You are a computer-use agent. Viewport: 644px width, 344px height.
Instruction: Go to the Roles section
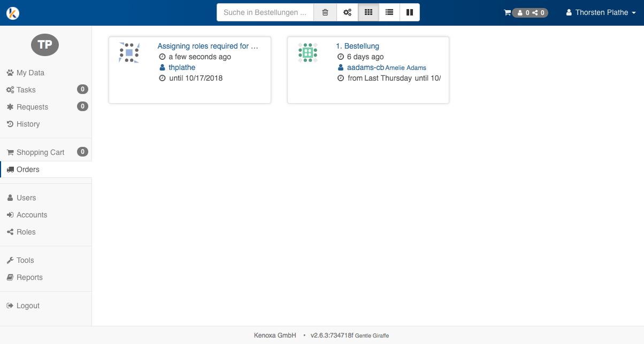click(x=26, y=232)
